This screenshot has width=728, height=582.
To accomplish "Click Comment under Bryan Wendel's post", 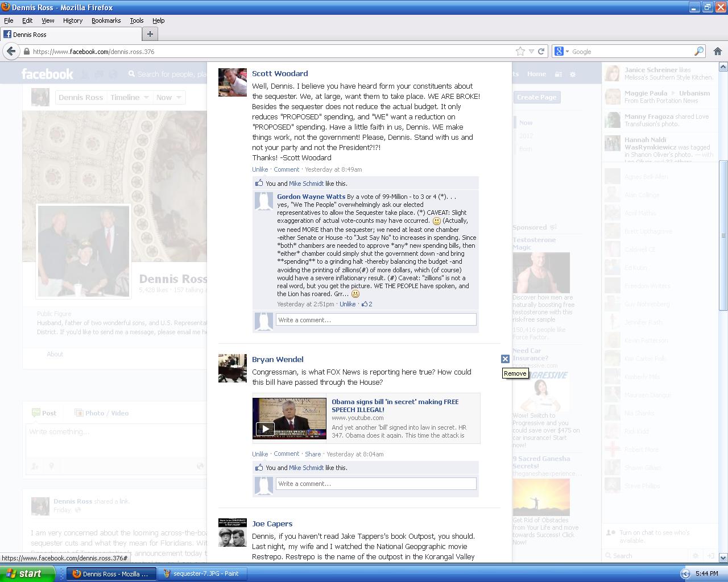I will (286, 454).
